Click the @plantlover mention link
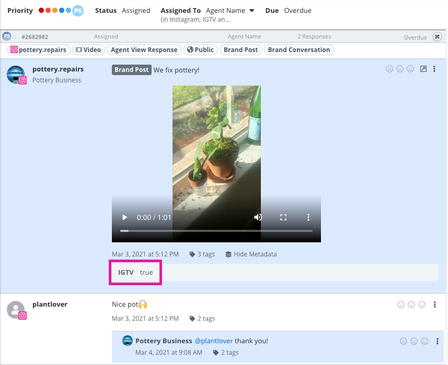Viewport: 448px width, 365px height. click(x=214, y=341)
